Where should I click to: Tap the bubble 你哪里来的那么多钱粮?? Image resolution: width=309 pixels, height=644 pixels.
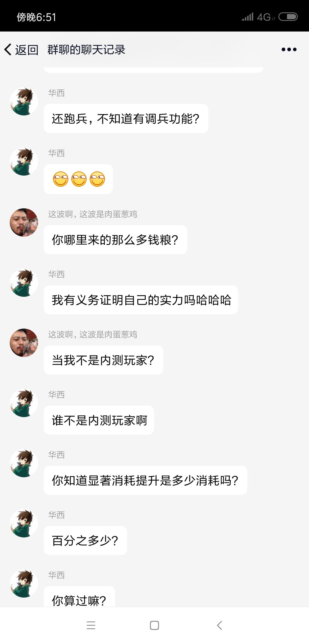(x=115, y=240)
